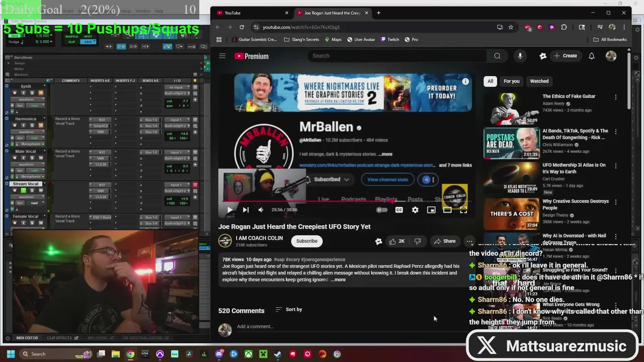Screen dimensions: 644x362
Task: Open Twitch bookmark in bookmarks bar
Action: (390, 39)
